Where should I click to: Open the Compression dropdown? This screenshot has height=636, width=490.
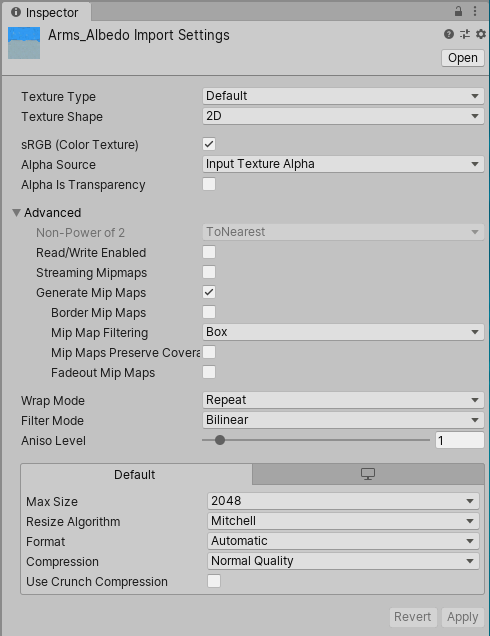343,561
